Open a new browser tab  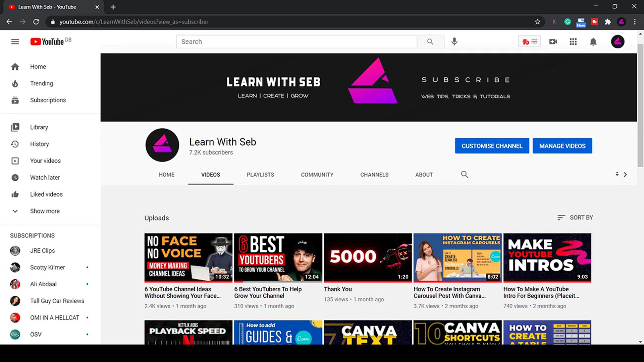pyautogui.click(x=113, y=7)
